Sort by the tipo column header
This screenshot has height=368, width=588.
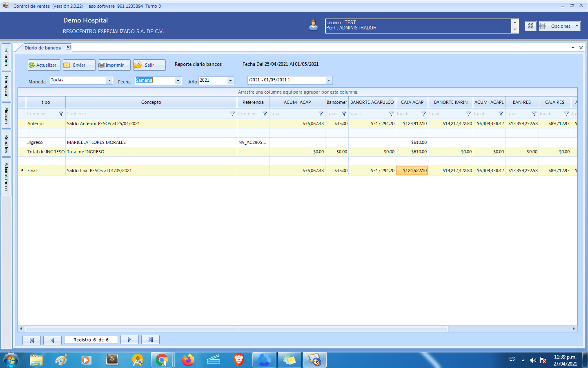(46, 102)
